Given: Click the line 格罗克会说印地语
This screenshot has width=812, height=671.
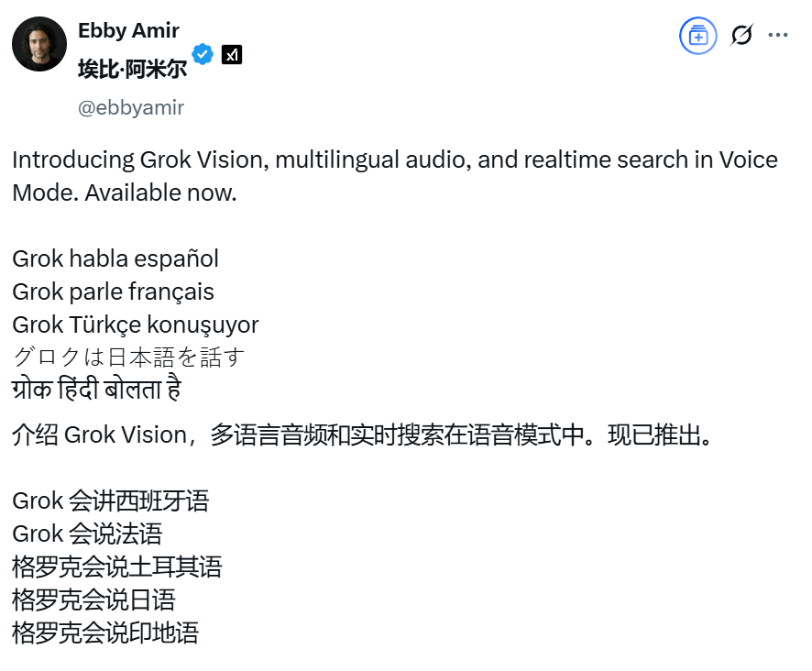Looking at the screenshot, I should click(105, 632).
